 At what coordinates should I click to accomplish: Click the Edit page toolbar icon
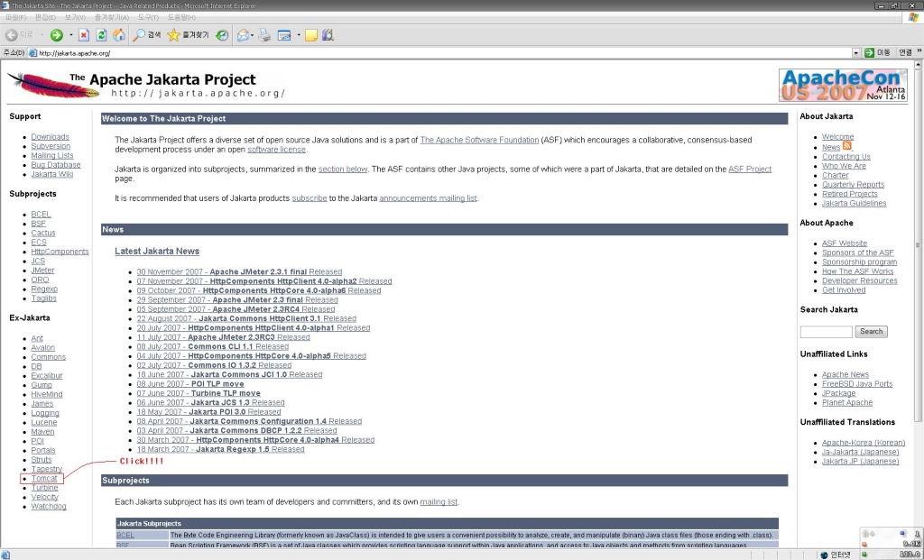tap(284, 35)
